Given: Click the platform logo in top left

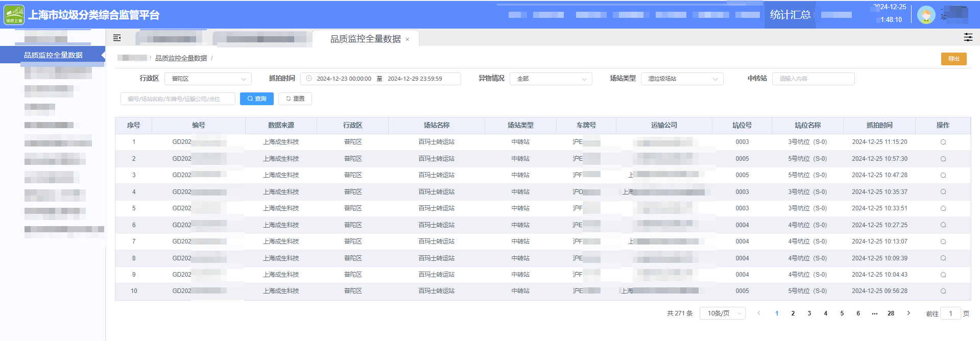Looking at the screenshot, I should [x=14, y=15].
